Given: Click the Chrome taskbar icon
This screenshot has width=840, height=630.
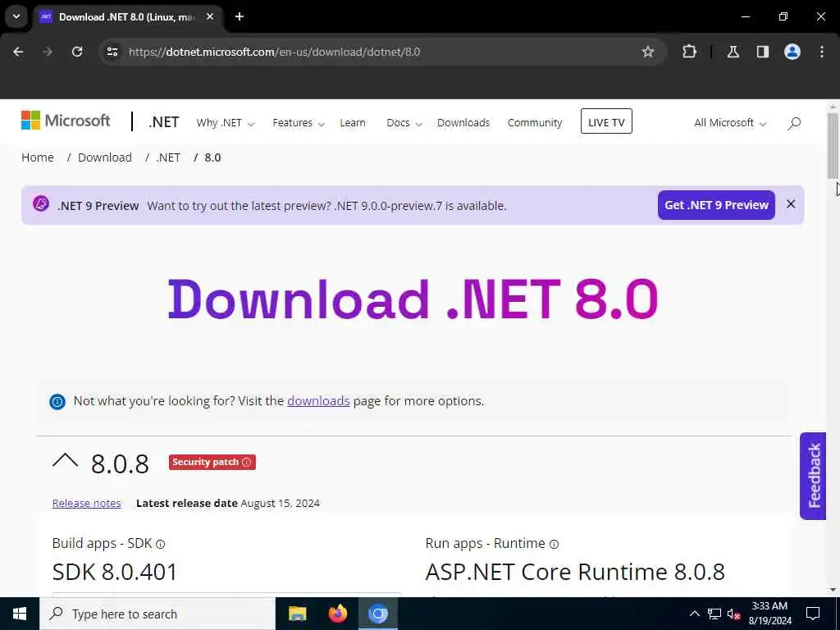Looking at the screenshot, I should pyautogui.click(x=377, y=614).
